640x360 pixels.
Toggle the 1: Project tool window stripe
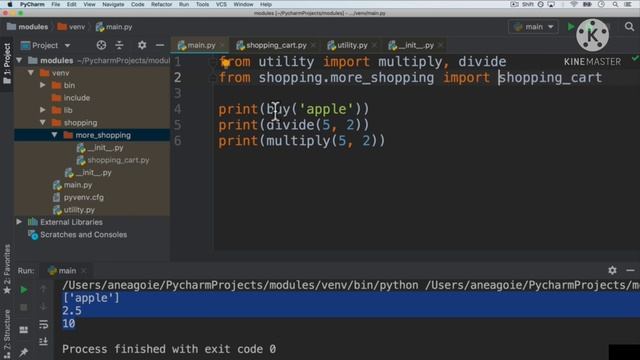point(7,64)
